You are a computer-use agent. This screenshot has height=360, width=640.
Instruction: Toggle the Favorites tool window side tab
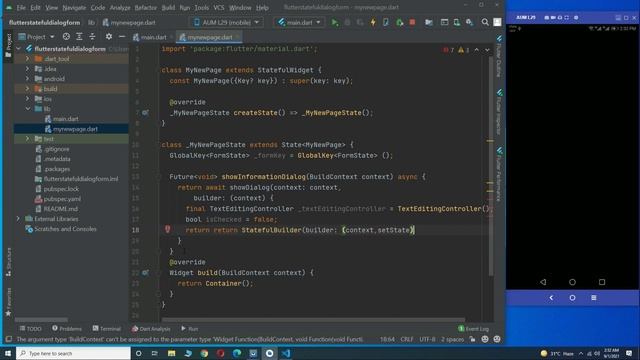(8, 302)
